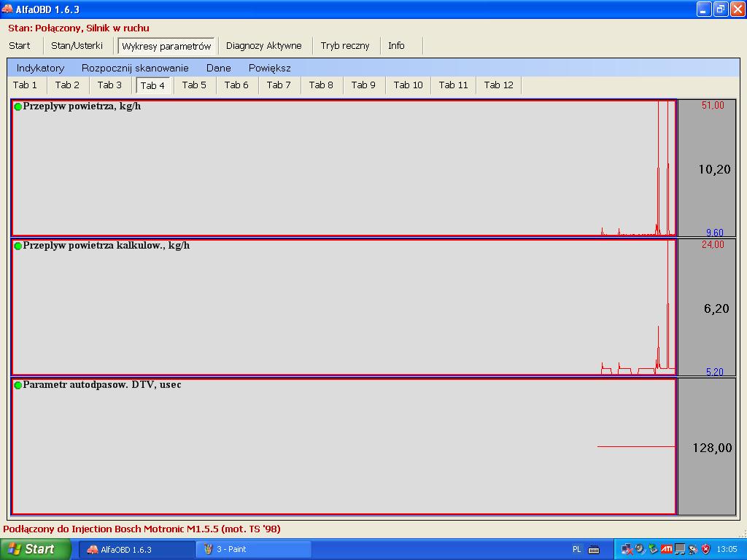Click green dot beside Parametr autodpasow. DTV

18,385
